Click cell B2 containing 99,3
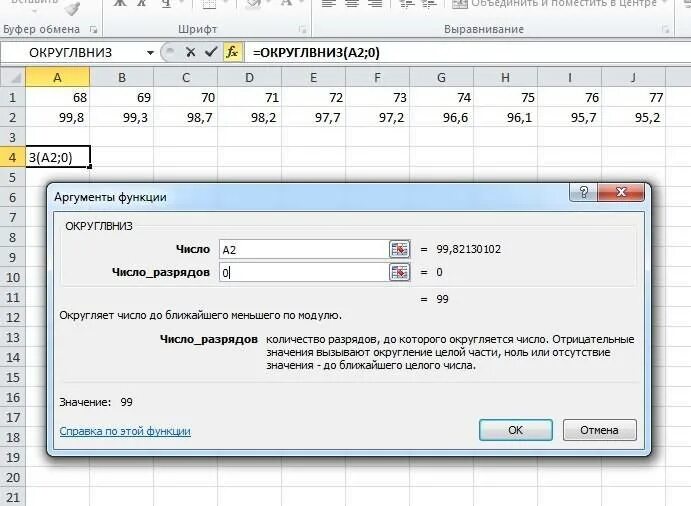The width and height of the screenshot is (691, 506). [122, 118]
